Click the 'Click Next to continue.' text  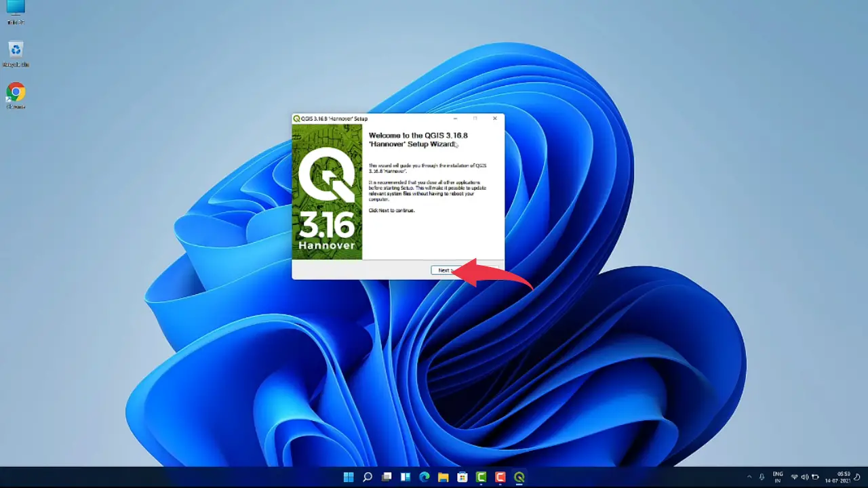(391, 211)
